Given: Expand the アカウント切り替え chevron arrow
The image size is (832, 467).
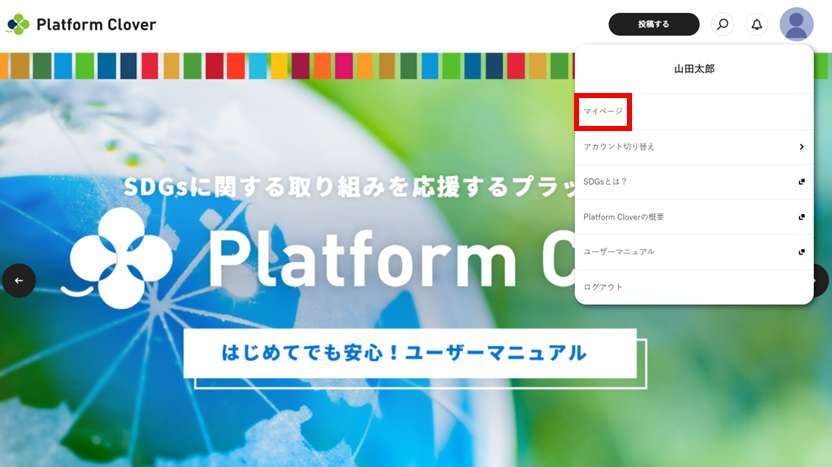Looking at the screenshot, I should pos(801,146).
